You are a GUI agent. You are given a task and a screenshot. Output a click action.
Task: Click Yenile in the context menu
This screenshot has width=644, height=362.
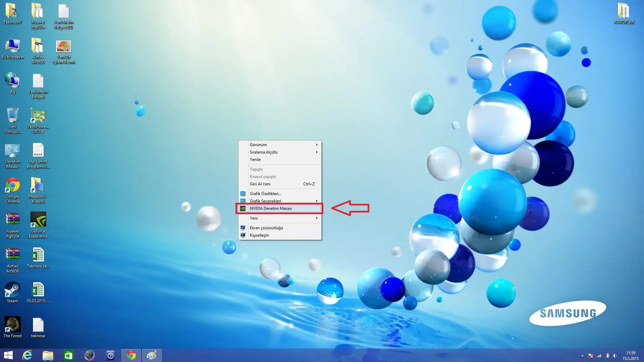255,160
